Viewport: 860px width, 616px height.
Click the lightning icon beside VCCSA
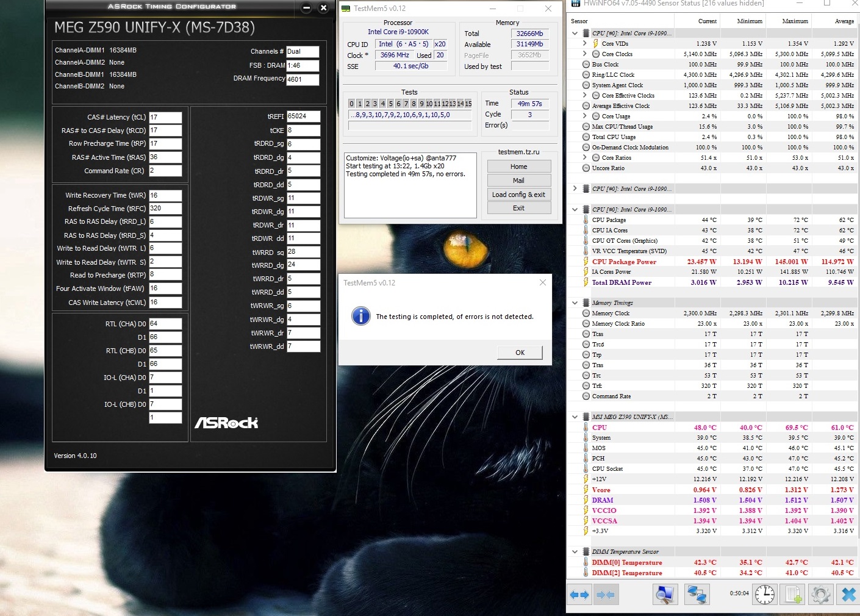point(586,521)
